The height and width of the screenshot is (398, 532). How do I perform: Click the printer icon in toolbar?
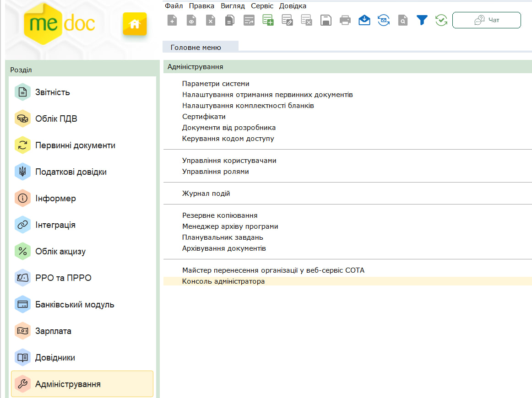[x=345, y=20]
